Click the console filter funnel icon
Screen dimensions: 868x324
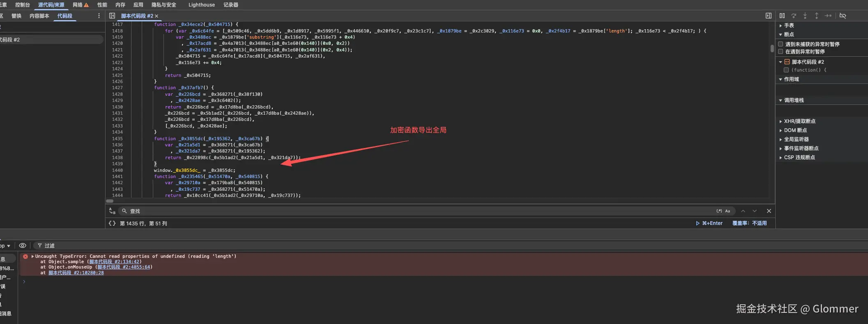[x=40, y=245]
